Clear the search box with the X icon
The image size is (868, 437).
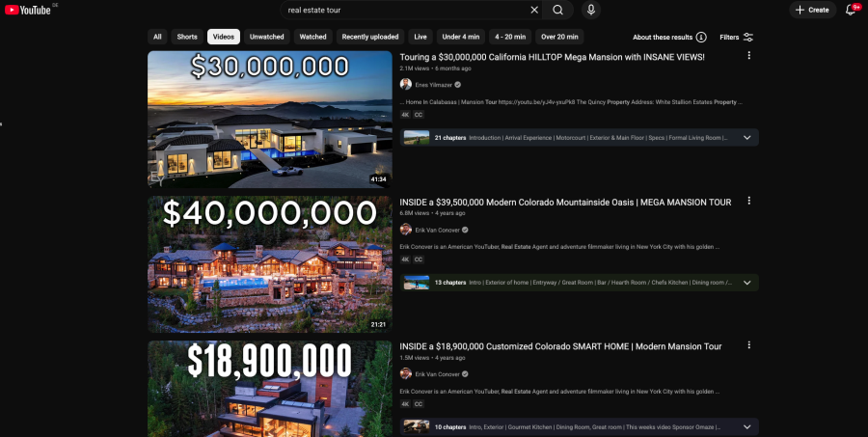click(534, 10)
